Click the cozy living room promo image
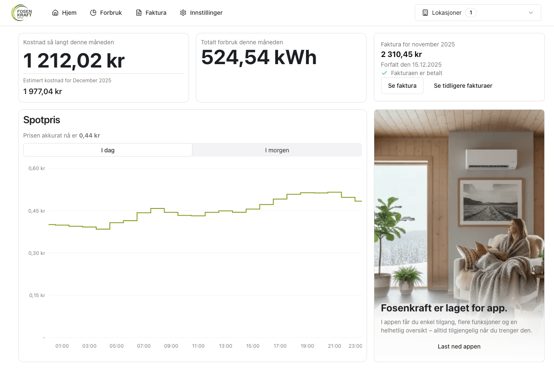The width and height of the screenshot is (554, 392). [459, 203]
